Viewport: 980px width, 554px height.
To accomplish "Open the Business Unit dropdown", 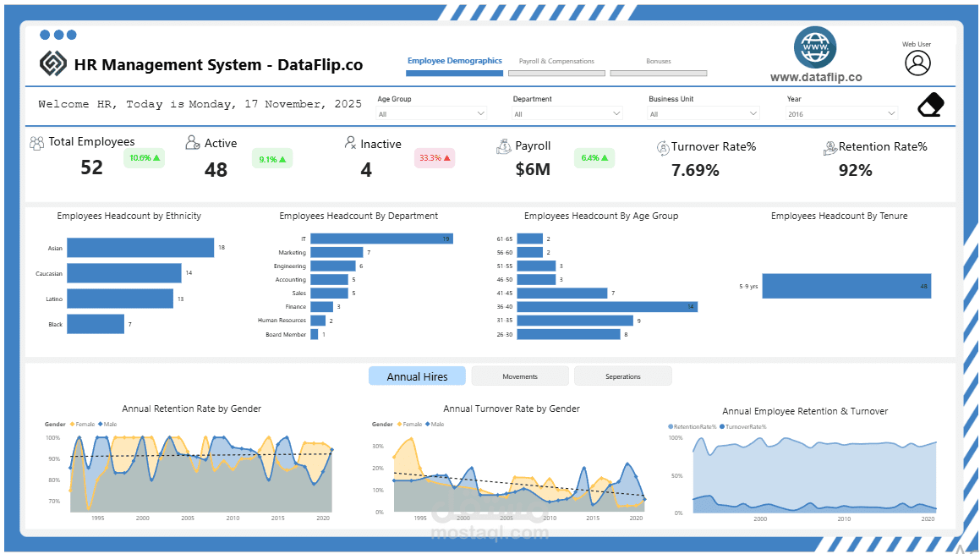I will (704, 114).
